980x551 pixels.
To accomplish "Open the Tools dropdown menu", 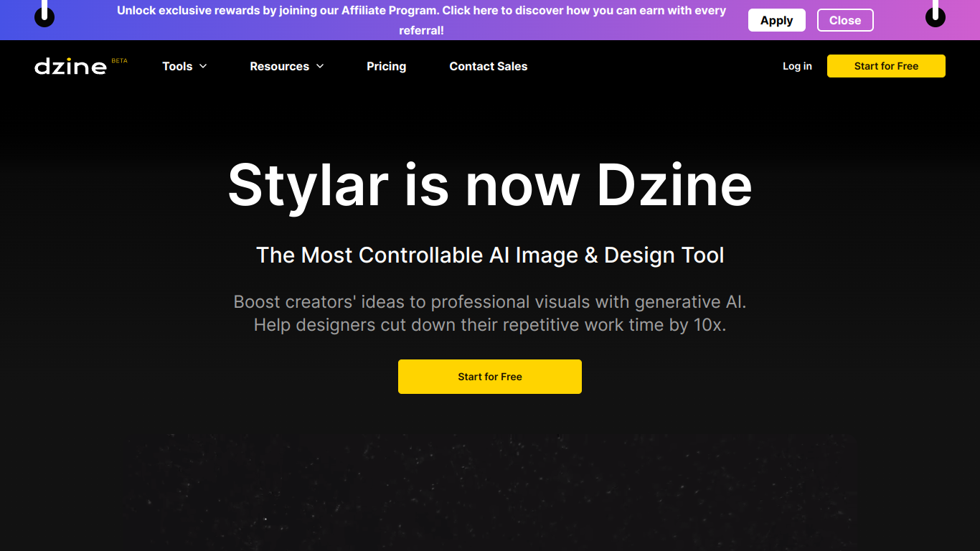I will (x=184, y=66).
